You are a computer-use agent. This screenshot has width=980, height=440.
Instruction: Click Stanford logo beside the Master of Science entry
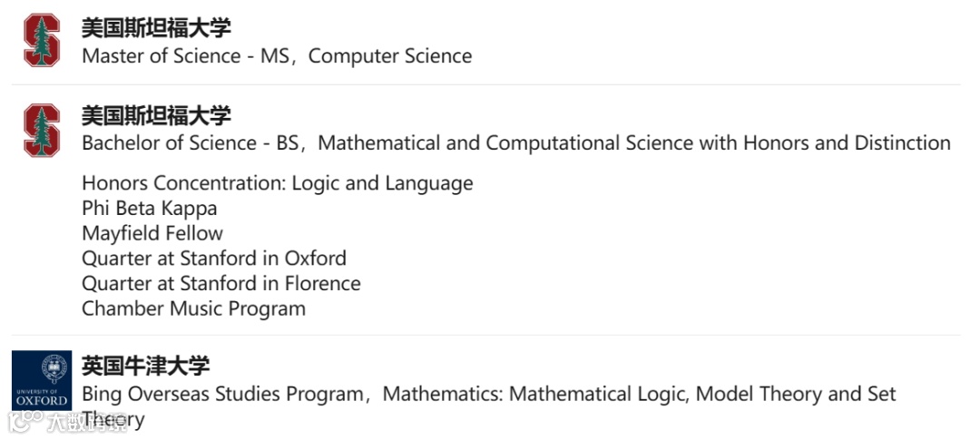coord(41,40)
